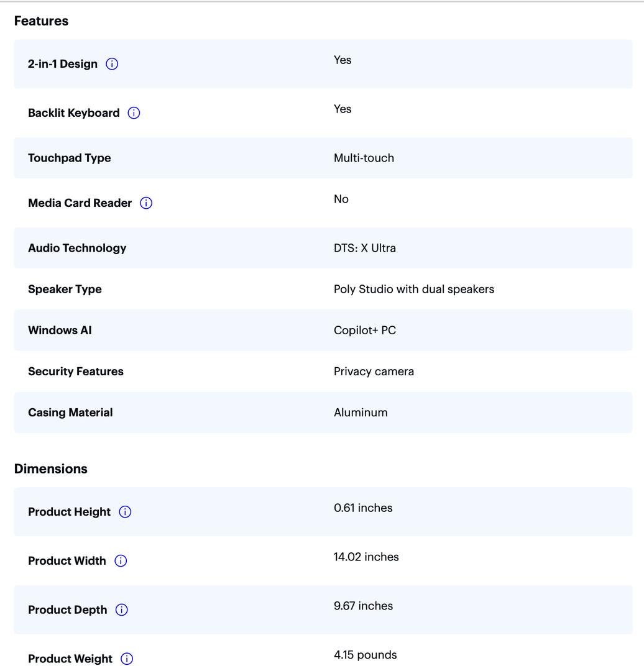Click the Features section heading

[x=41, y=21]
